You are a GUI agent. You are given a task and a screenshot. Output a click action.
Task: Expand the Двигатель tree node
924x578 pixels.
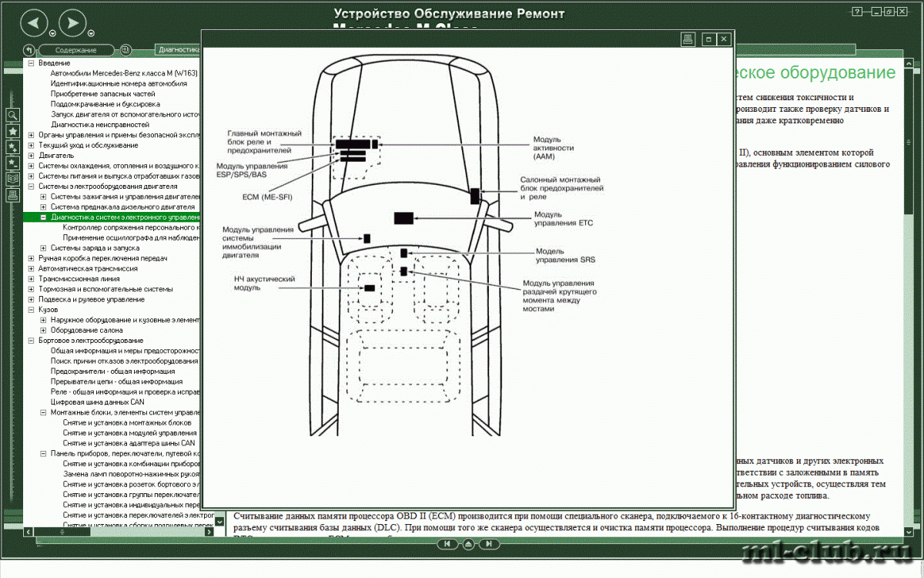(31, 155)
